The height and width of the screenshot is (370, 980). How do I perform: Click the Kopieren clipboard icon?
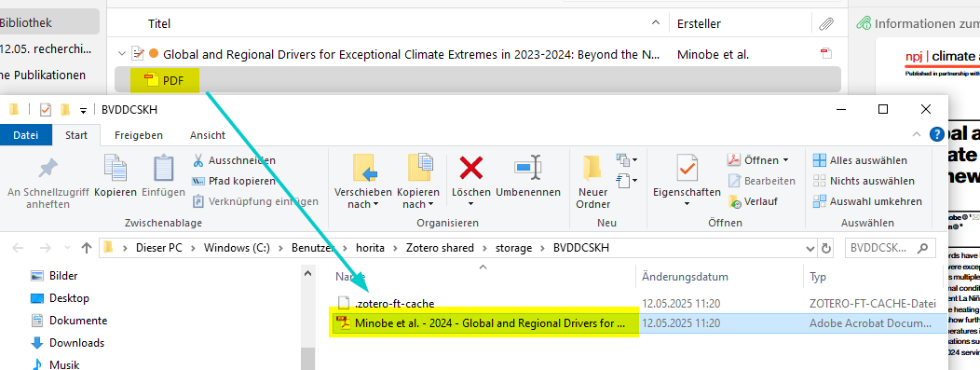(115, 169)
